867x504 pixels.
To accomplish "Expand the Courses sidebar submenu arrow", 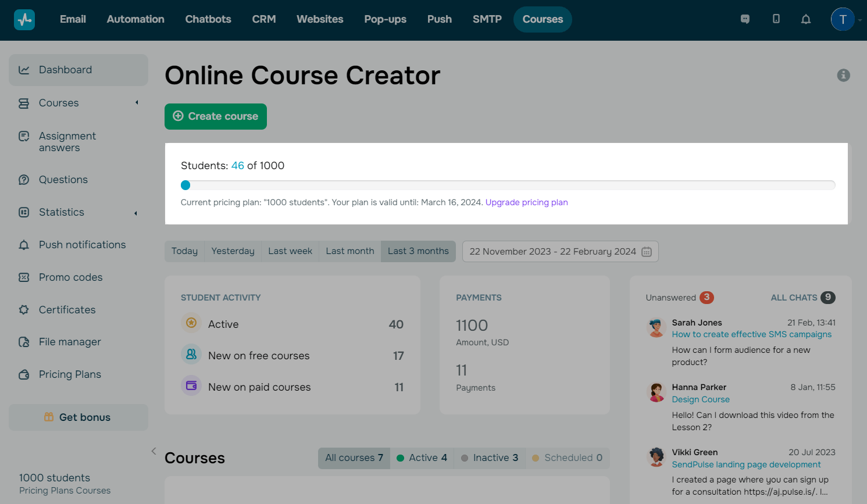I will click(137, 103).
